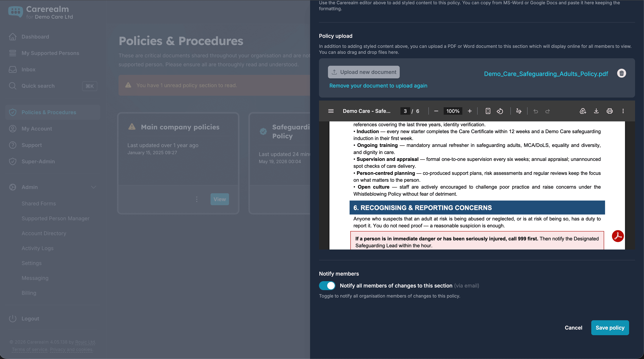Viewport: 644px width, 359px height.
Task: Open Terms of service link
Action: pos(29,349)
